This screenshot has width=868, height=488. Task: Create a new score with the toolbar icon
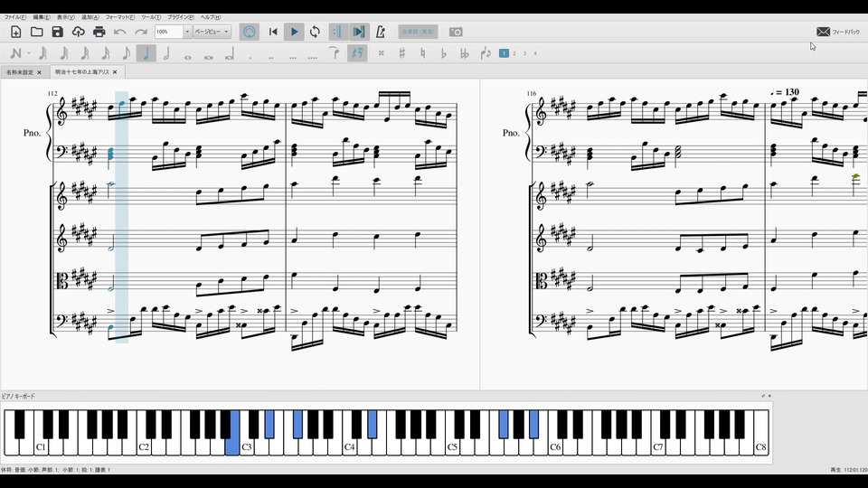[x=15, y=32]
